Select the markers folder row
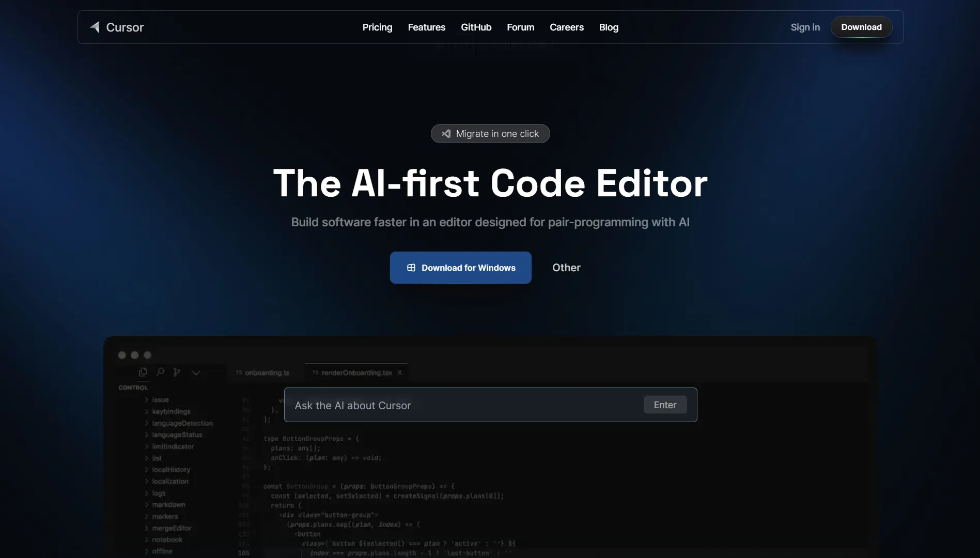 (161, 517)
